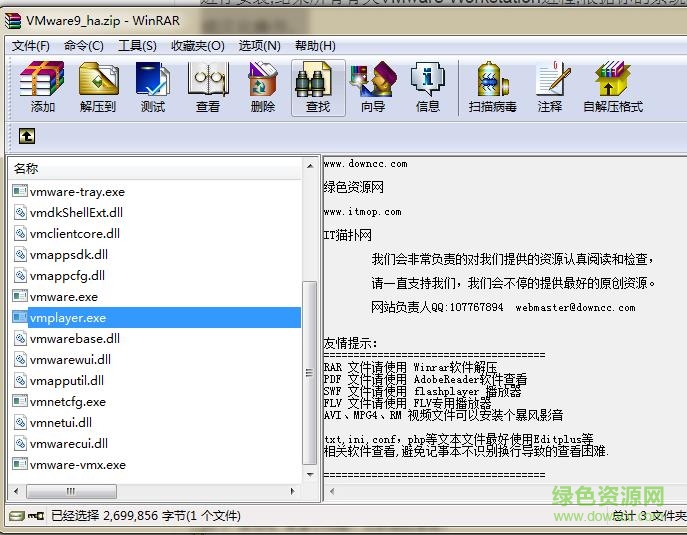Select vmappcfg.dll in file list
Image resolution: width=687 pixels, height=535 pixels.
(67, 276)
